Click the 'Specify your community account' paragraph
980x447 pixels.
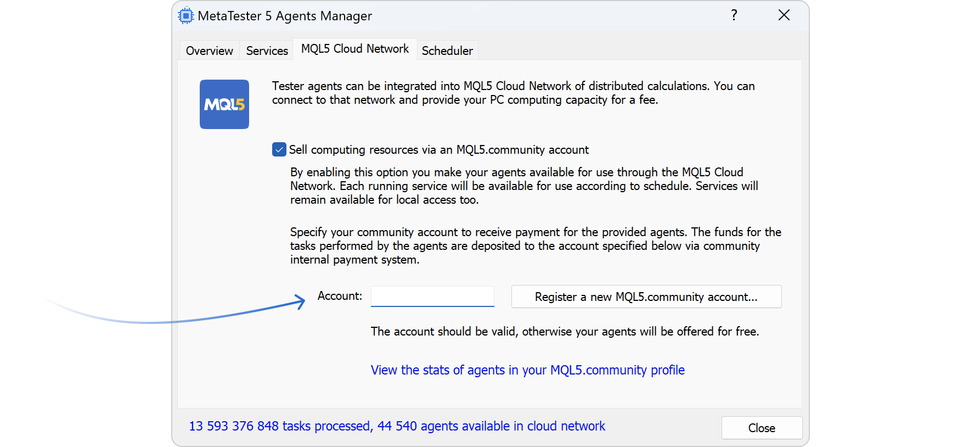536,246
